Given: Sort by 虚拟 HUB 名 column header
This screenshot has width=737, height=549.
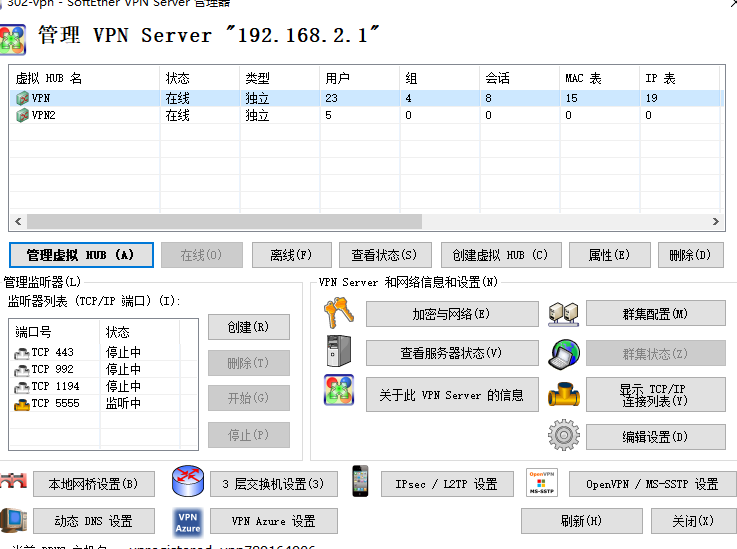Looking at the screenshot, I should coord(85,78).
